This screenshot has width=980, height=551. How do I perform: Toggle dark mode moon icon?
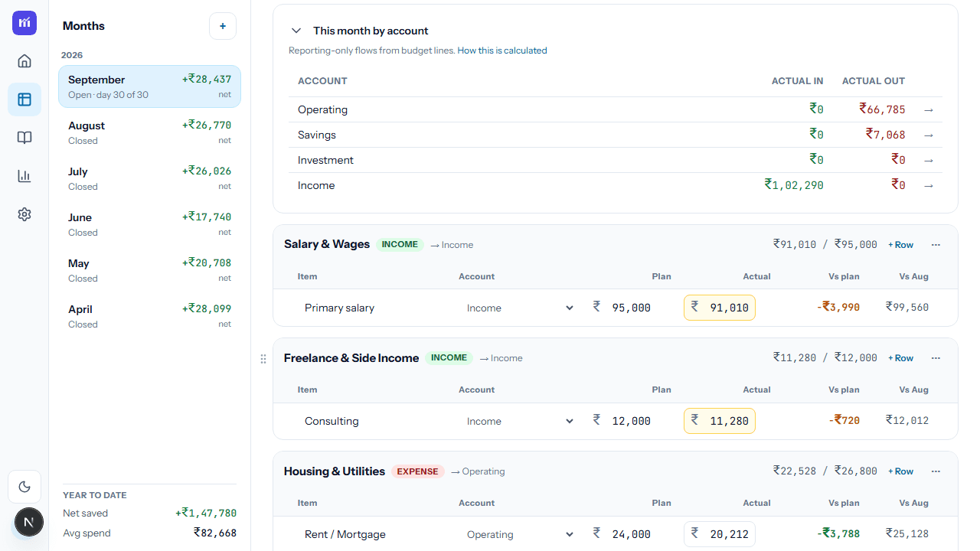coord(24,487)
